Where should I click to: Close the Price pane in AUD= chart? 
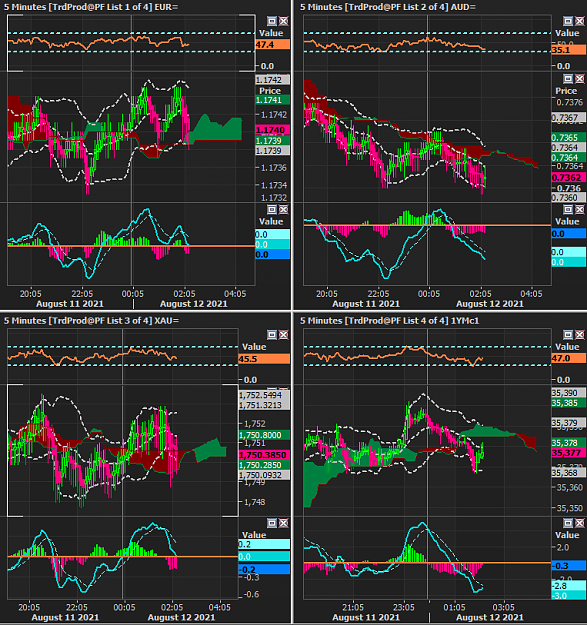click(x=579, y=79)
